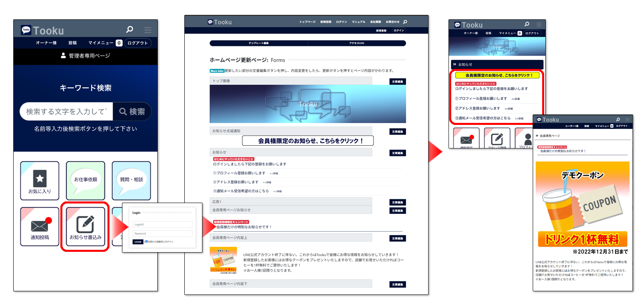Click the LoginID field in Login popup
The width and height of the screenshot is (644, 305).
pyautogui.click(x=163, y=224)
